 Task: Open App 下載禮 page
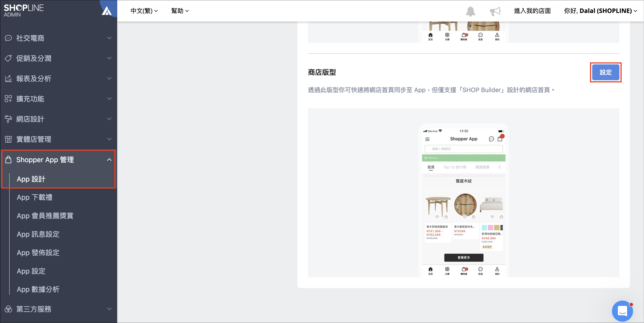click(34, 197)
